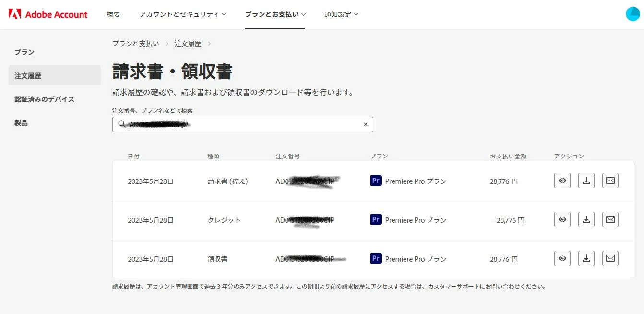Click the 種類 column header
The image size is (644, 314).
[x=214, y=157]
